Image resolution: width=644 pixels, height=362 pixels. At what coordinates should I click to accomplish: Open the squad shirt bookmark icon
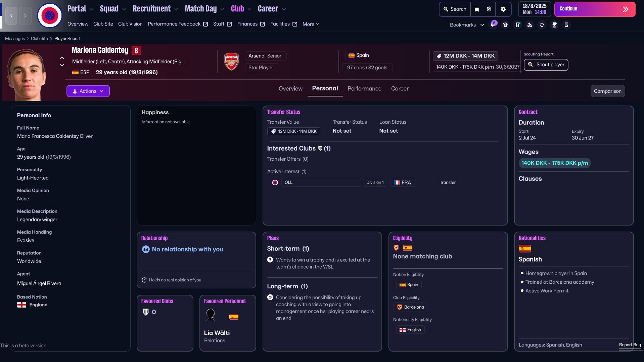505,25
